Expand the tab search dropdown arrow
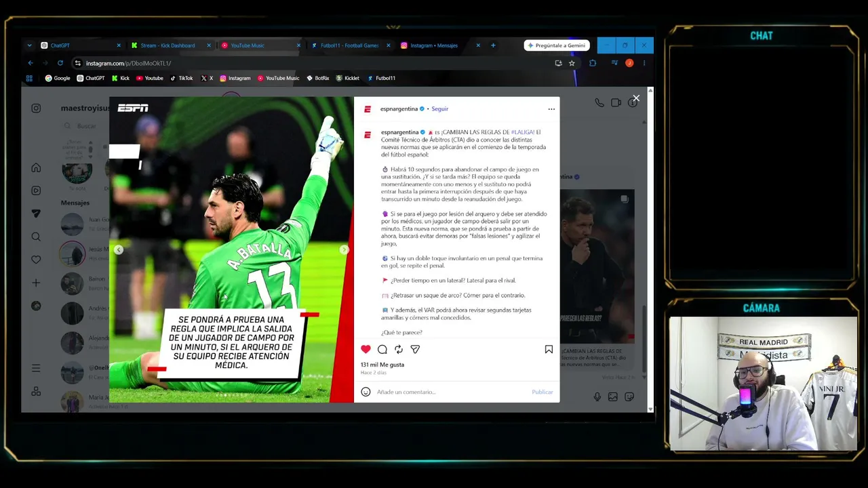Image resolution: width=868 pixels, height=488 pixels. pos(29,45)
